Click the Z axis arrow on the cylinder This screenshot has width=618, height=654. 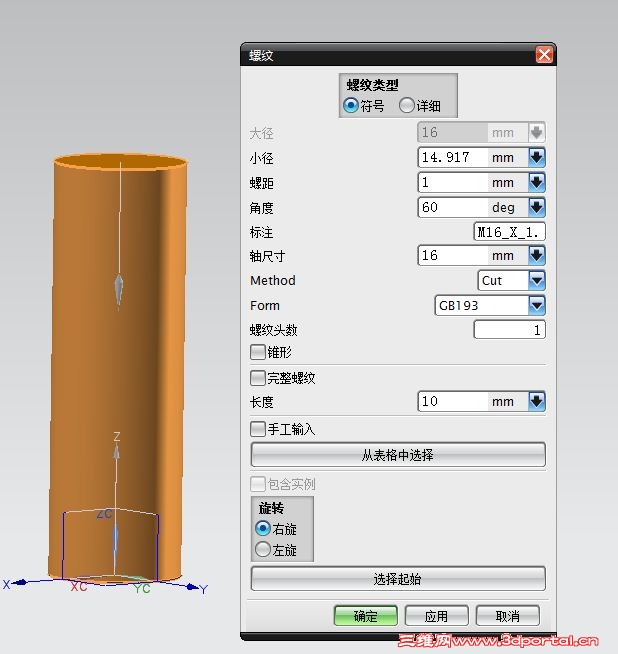pos(117,453)
